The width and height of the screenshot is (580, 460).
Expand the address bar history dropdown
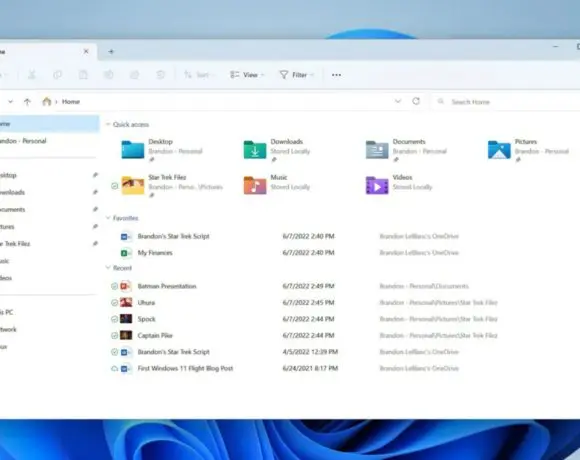pyautogui.click(x=398, y=101)
